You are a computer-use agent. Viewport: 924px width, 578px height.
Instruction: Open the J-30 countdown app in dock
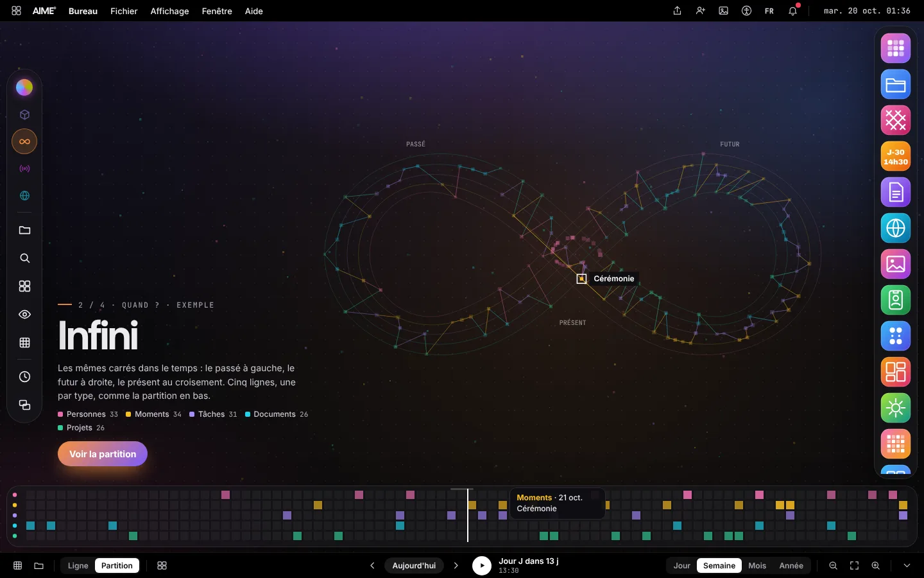(x=896, y=156)
